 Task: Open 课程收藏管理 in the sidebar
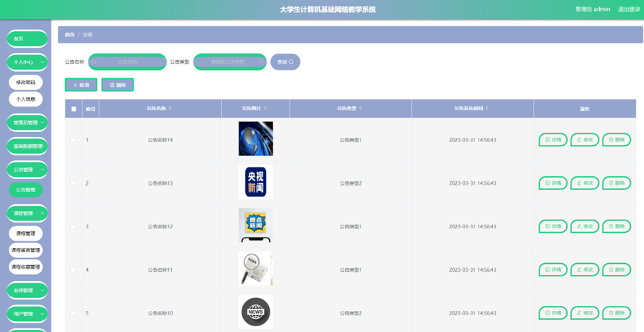click(25, 267)
